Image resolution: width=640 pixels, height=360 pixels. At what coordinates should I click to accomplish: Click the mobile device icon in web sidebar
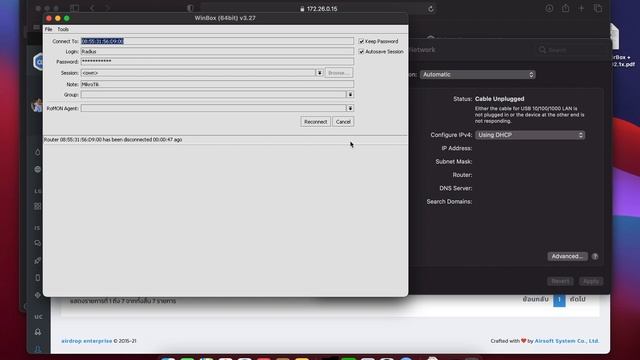point(38,278)
